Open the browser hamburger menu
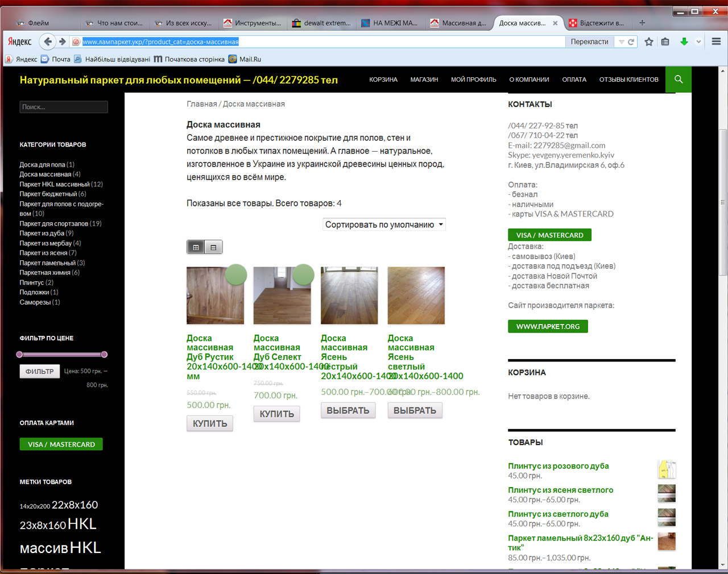 pos(716,41)
